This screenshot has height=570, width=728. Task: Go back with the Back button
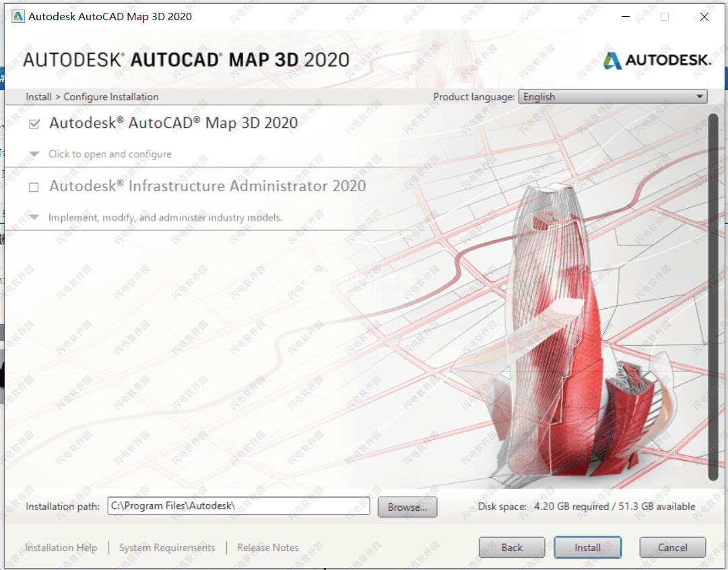coord(512,548)
